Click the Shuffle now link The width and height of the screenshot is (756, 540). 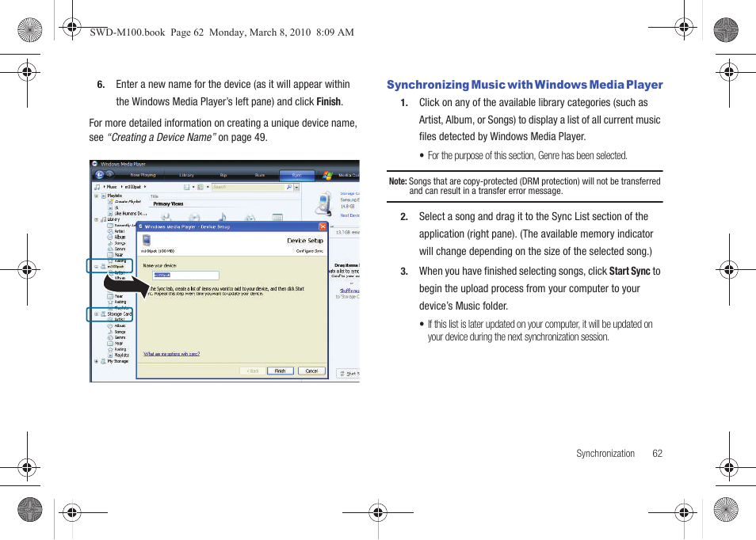coord(349,291)
